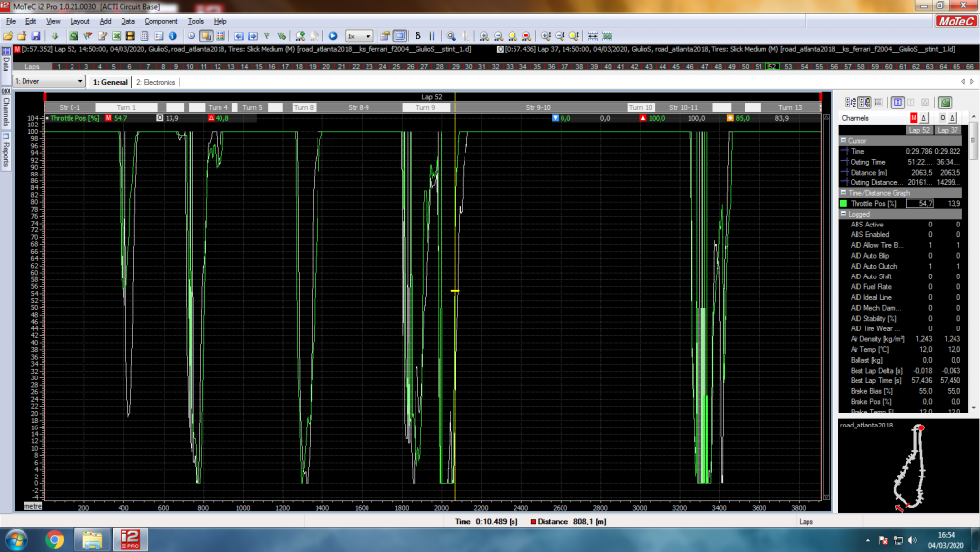Click the Turn 10 section label
The image size is (980, 552).
tap(641, 108)
